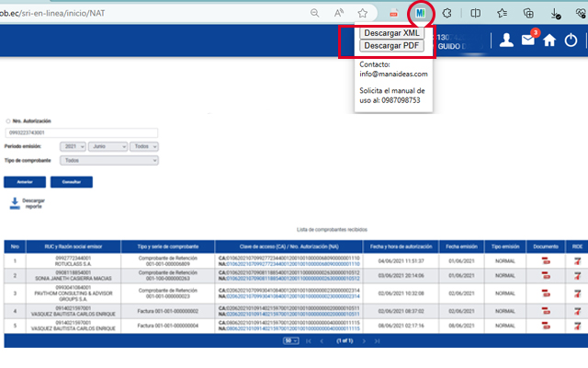Click the Descargar XML button
This screenshot has height=368, width=588.
(391, 33)
